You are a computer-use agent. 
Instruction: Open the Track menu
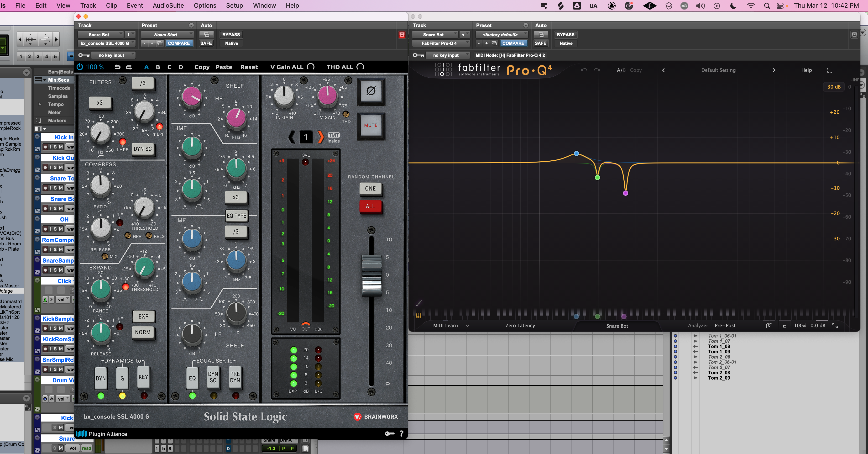coord(88,5)
